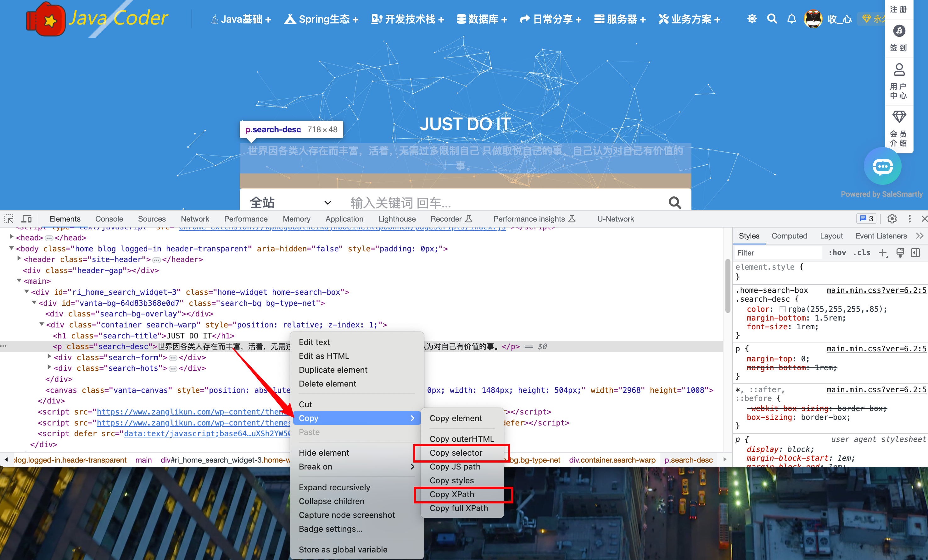
Task: Open DevTools settings gear
Action: [x=892, y=219]
